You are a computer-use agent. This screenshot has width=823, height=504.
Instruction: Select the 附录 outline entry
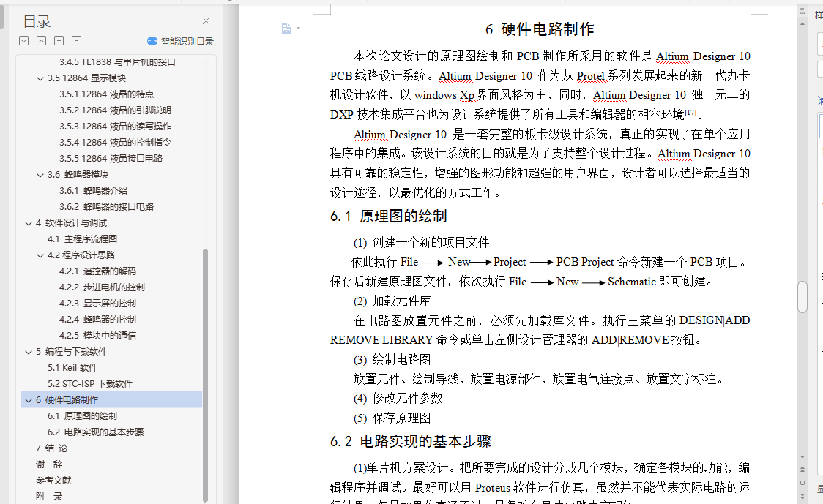tap(49, 497)
